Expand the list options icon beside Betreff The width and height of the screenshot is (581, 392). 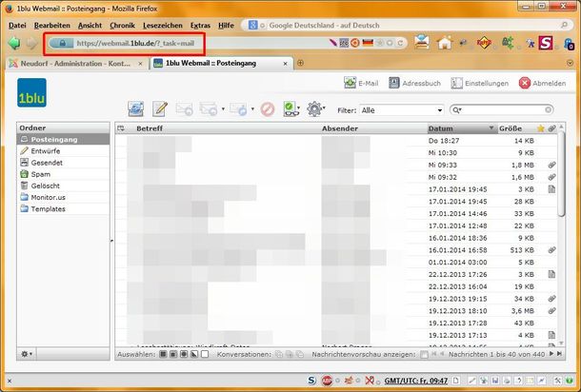pos(122,127)
